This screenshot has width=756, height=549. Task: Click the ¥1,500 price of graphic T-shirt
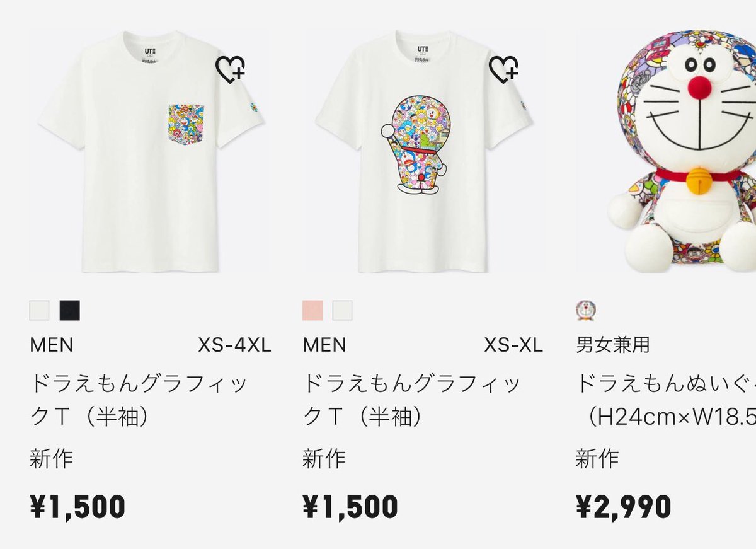pos(350,506)
